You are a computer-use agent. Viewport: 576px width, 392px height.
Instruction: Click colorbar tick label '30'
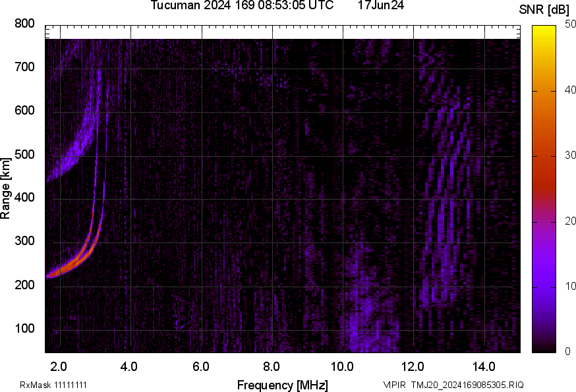(x=570, y=155)
